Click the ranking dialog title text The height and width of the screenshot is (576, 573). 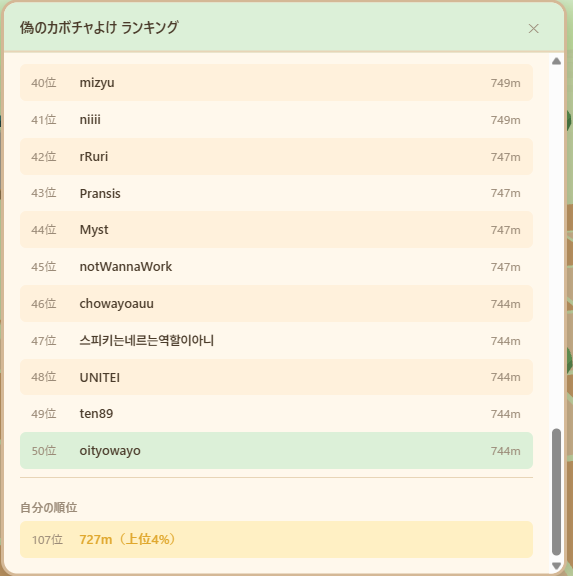click(99, 28)
